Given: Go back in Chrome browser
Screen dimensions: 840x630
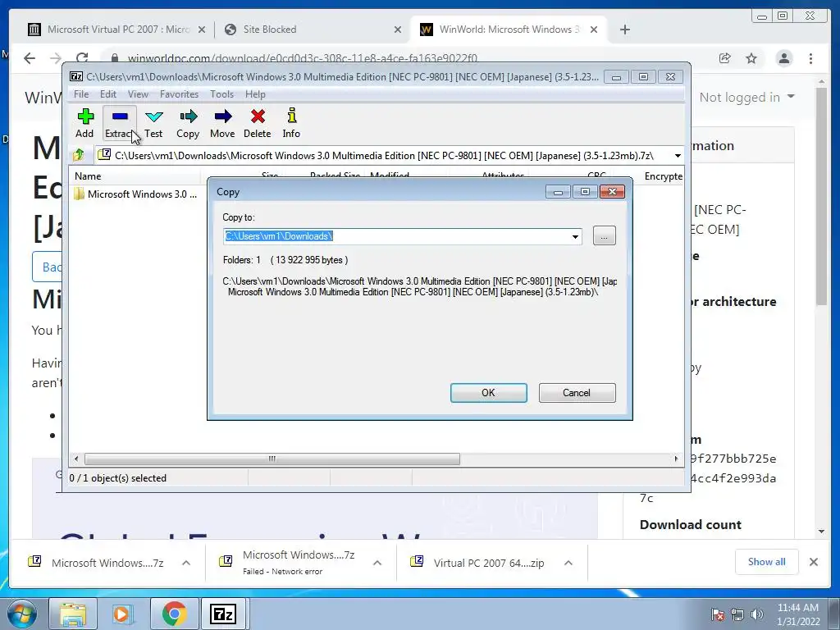Looking at the screenshot, I should click(x=30, y=58).
